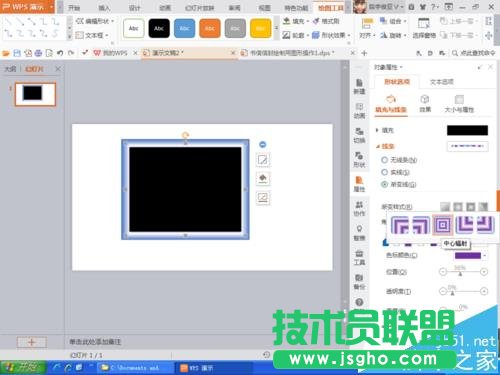Click the redo arrow icon

[x=71, y=53]
